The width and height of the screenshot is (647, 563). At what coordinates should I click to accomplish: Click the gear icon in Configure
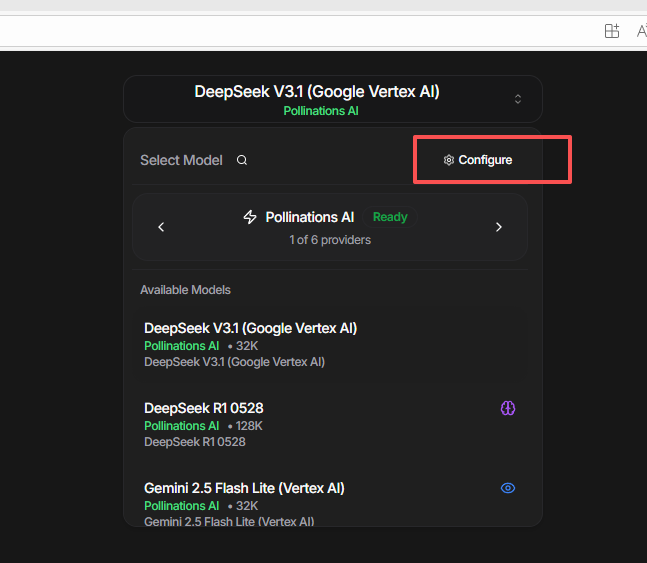click(449, 160)
